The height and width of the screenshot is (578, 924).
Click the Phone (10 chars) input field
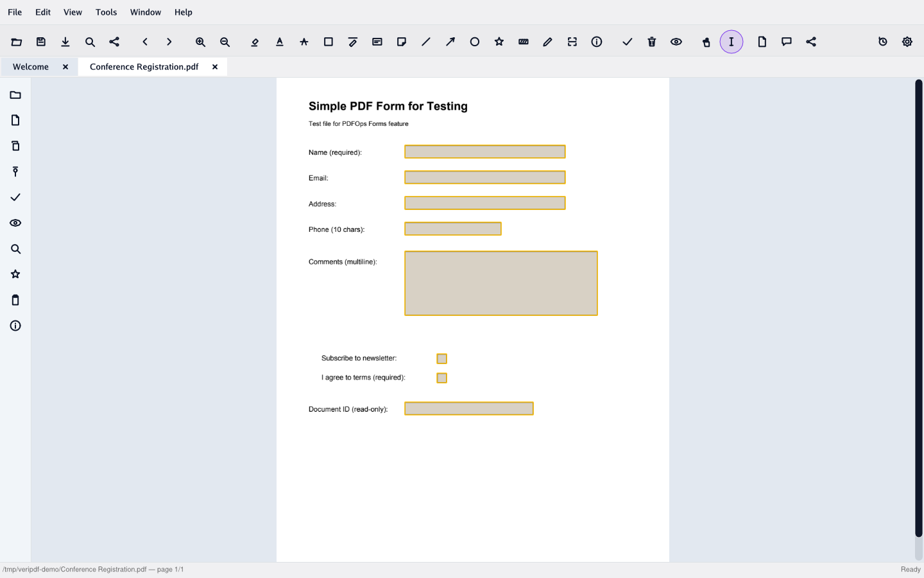(x=453, y=229)
